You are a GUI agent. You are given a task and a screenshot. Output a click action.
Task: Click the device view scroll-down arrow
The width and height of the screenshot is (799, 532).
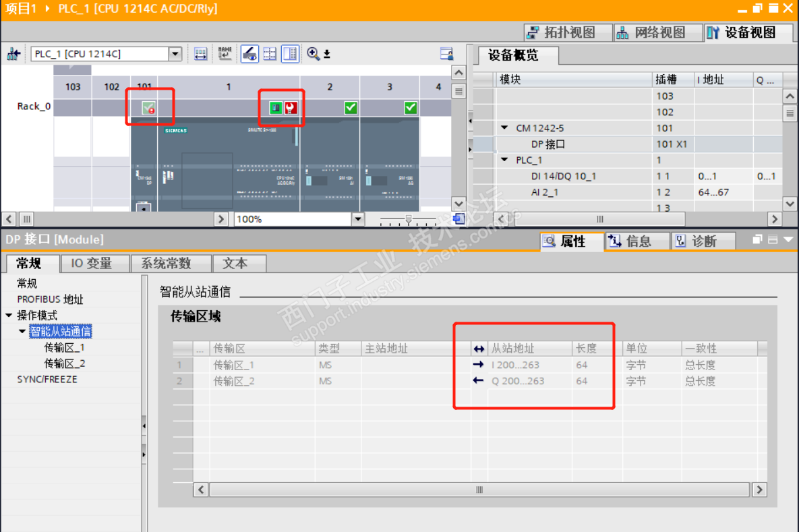coord(458,204)
